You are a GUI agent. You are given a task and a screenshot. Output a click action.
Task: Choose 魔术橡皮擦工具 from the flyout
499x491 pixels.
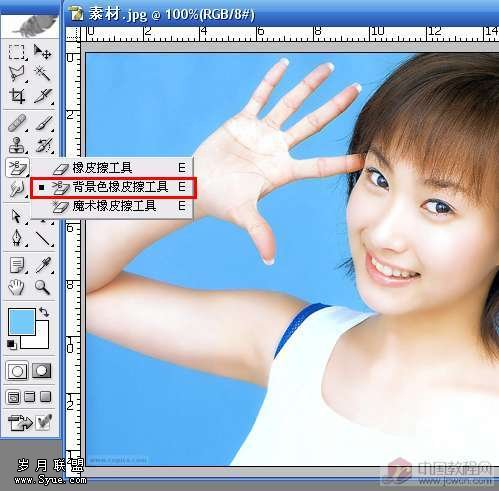coord(112,206)
